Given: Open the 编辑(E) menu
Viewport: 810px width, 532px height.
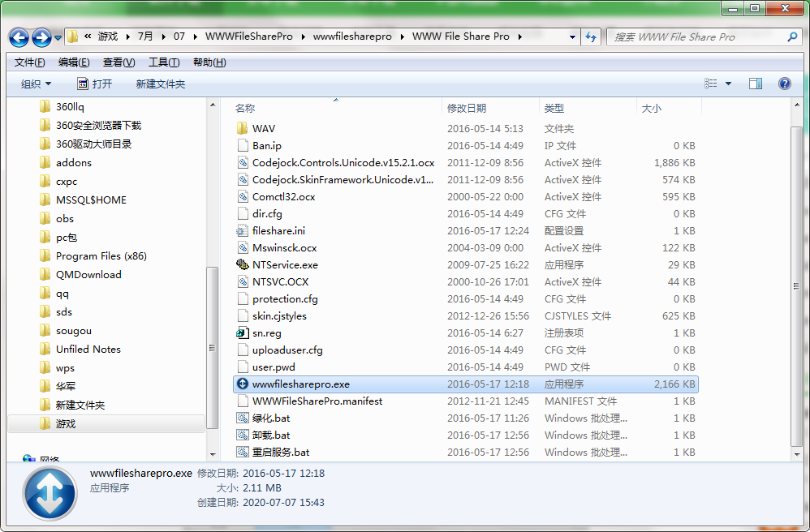Looking at the screenshot, I should point(74,62).
